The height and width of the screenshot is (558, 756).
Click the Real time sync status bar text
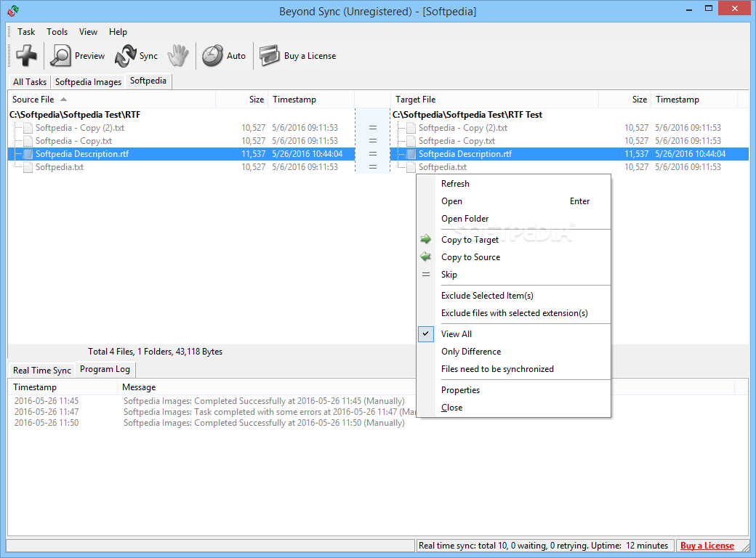(x=544, y=546)
